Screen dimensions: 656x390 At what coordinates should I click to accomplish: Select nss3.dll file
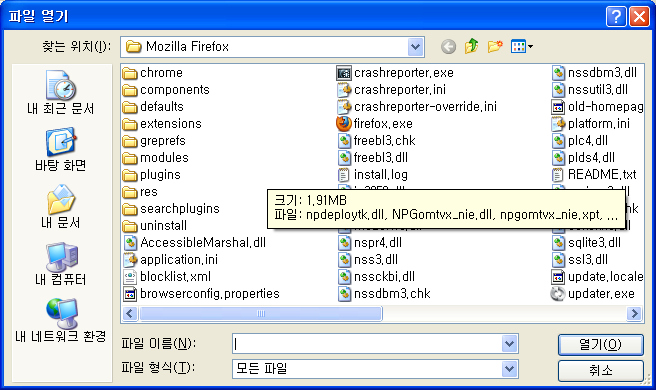point(367,260)
